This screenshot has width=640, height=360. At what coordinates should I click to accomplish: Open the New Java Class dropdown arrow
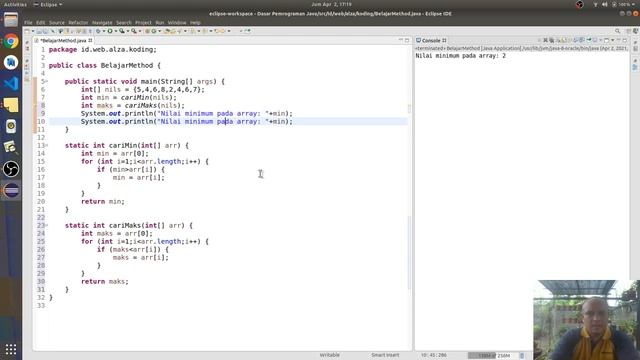pos(159,31)
